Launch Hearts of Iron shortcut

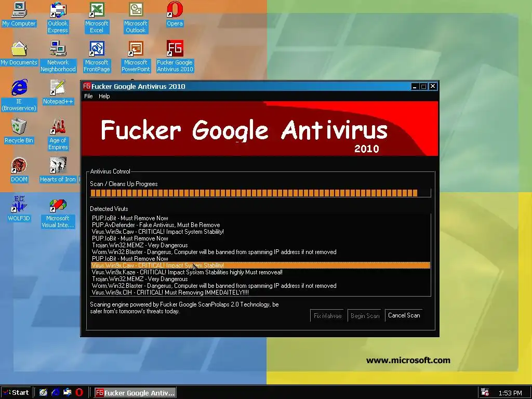pos(58,170)
